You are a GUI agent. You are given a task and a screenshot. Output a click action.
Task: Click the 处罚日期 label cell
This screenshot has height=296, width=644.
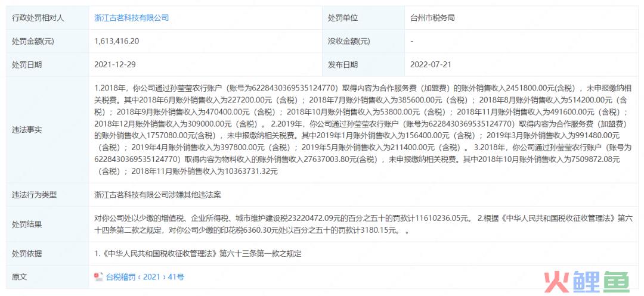click(x=47, y=65)
